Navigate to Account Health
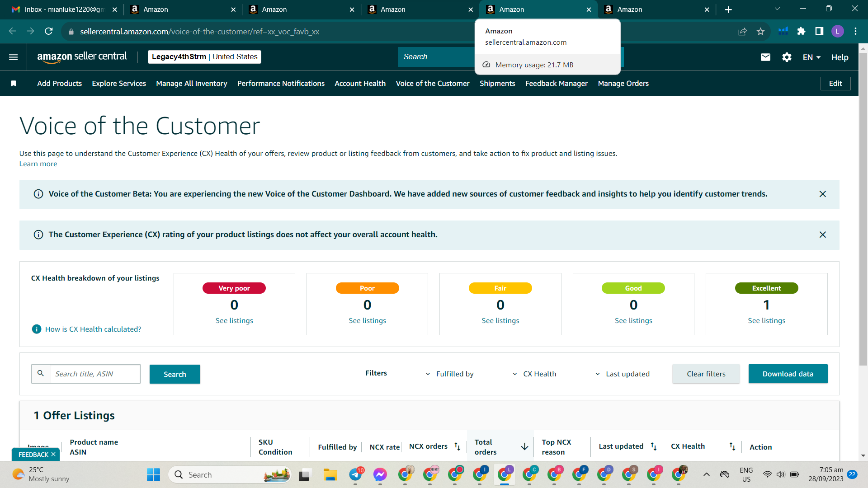 [x=360, y=84]
